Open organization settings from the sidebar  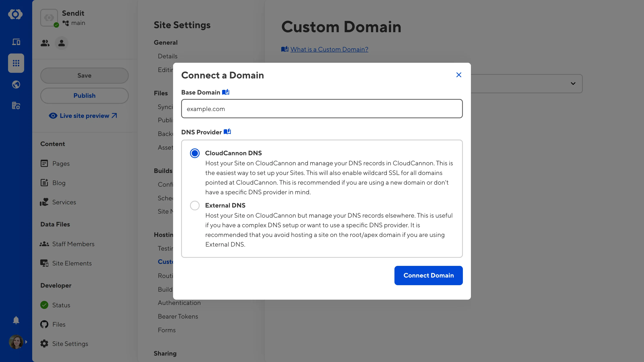pyautogui.click(x=16, y=105)
